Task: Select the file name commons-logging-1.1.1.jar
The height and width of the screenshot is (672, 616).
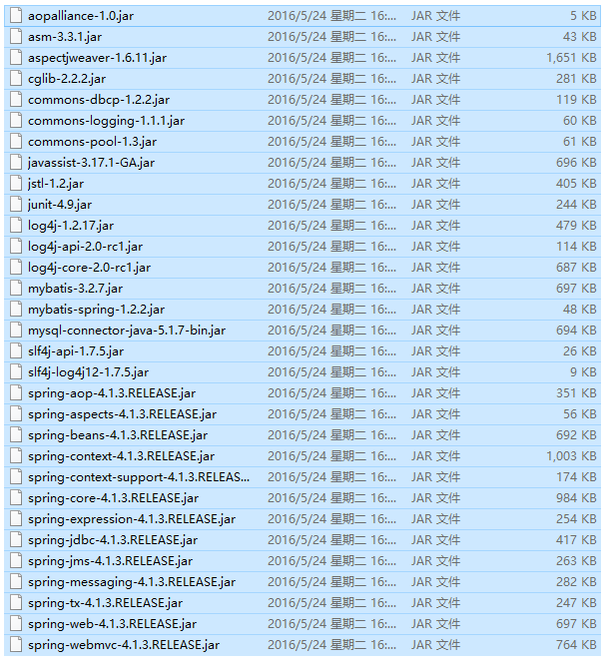Action: [106, 121]
